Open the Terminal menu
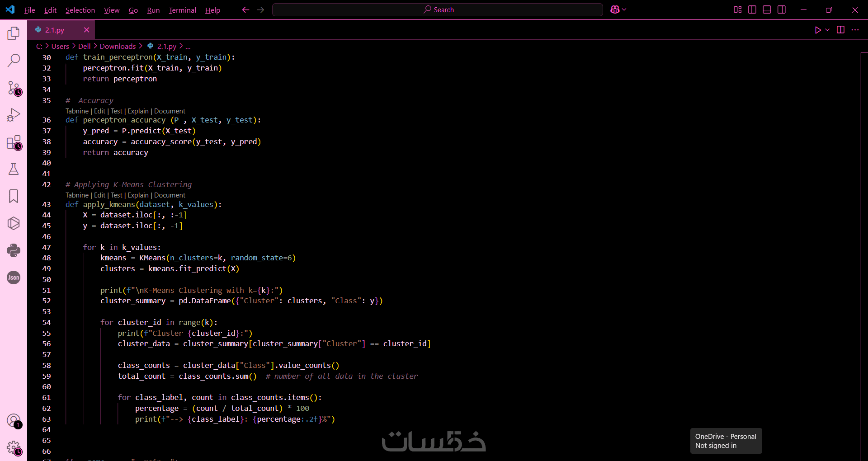This screenshot has width=868, height=461. coord(182,10)
